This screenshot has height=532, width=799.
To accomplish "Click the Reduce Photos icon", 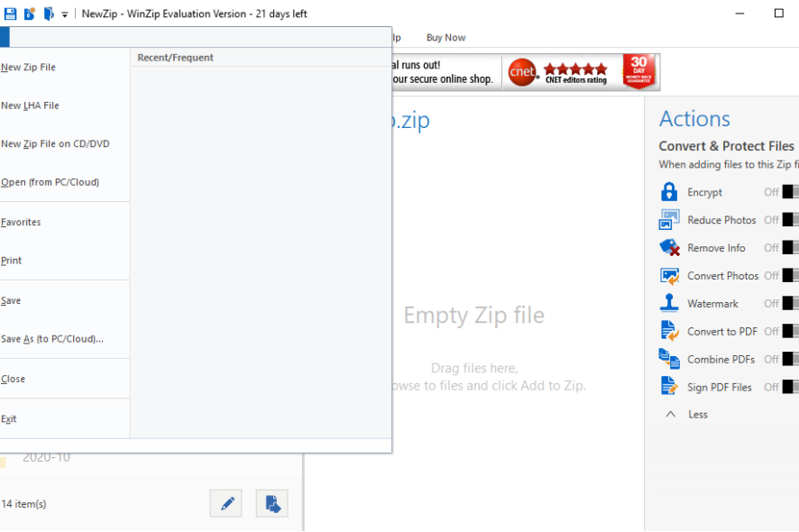I will (x=669, y=220).
